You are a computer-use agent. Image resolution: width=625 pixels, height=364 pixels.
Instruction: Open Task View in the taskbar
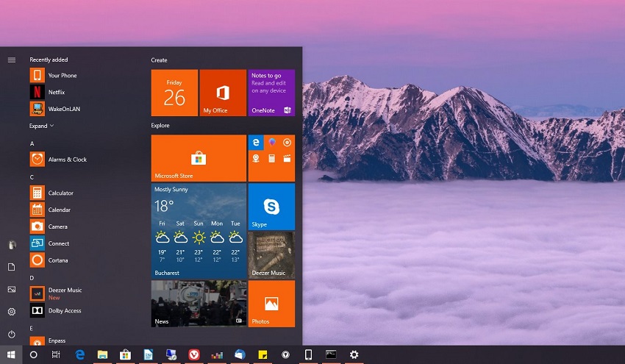(56, 354)
